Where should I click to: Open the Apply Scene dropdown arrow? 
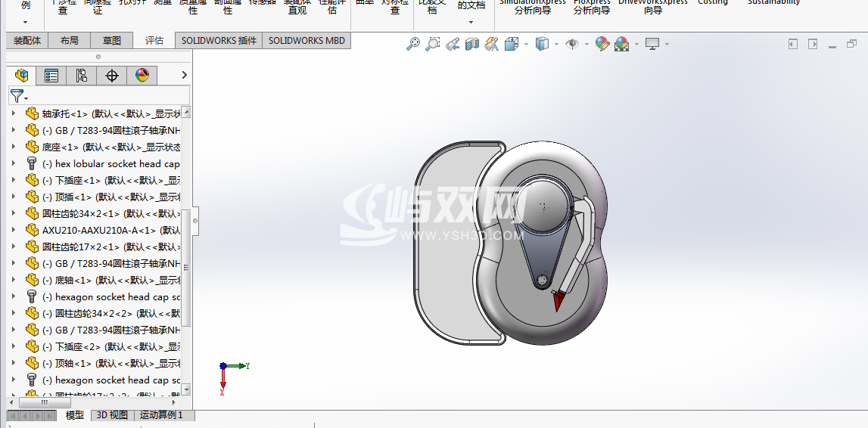pos(636,45)
